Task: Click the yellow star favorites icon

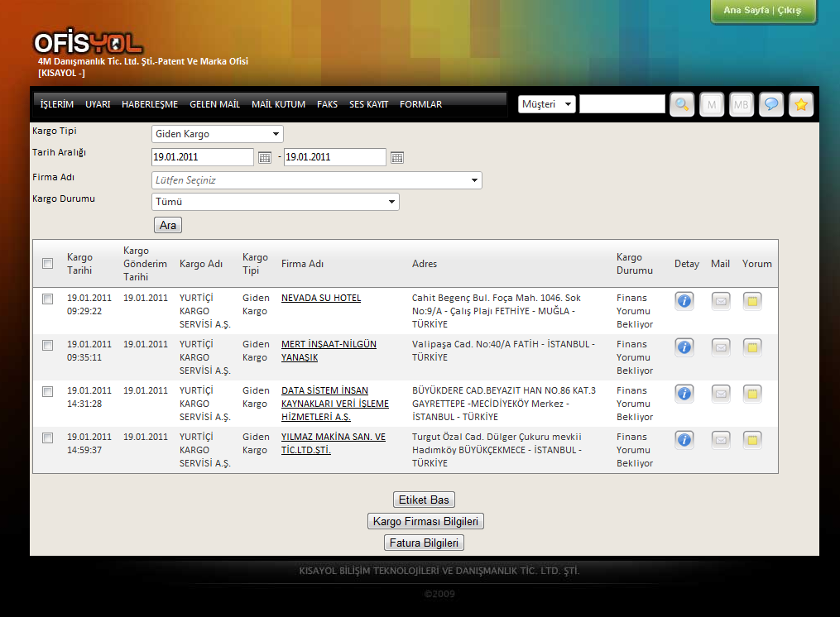Action: (x=800, y=104)
